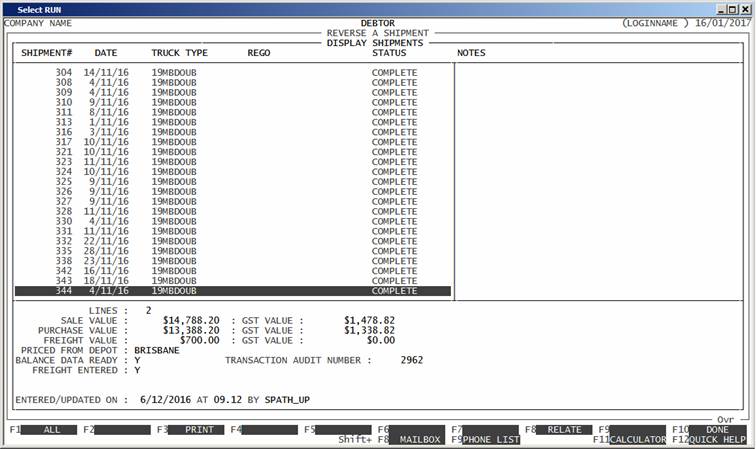Image resolution: width=756 pixels, height=449 pixels.
Task: Click the blank F4 function button
Action: 270,430
